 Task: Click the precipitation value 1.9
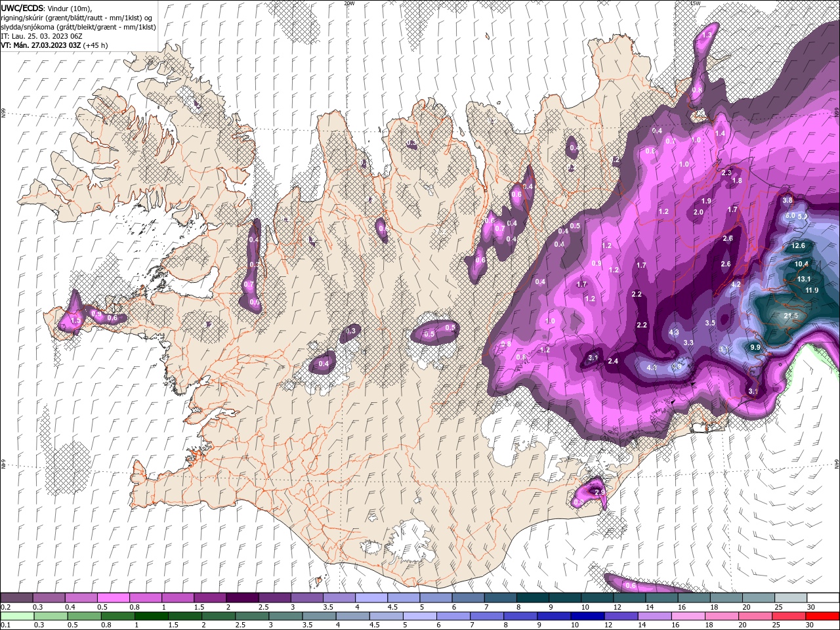point(706,201)
